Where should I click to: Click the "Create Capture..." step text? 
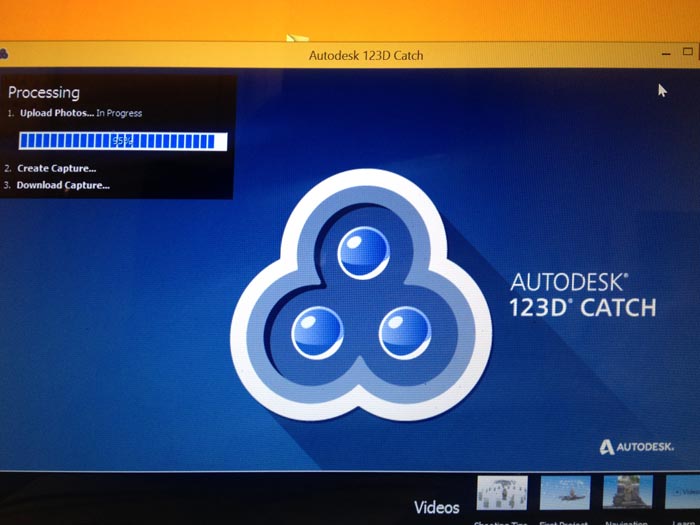[x=57, y=168]
